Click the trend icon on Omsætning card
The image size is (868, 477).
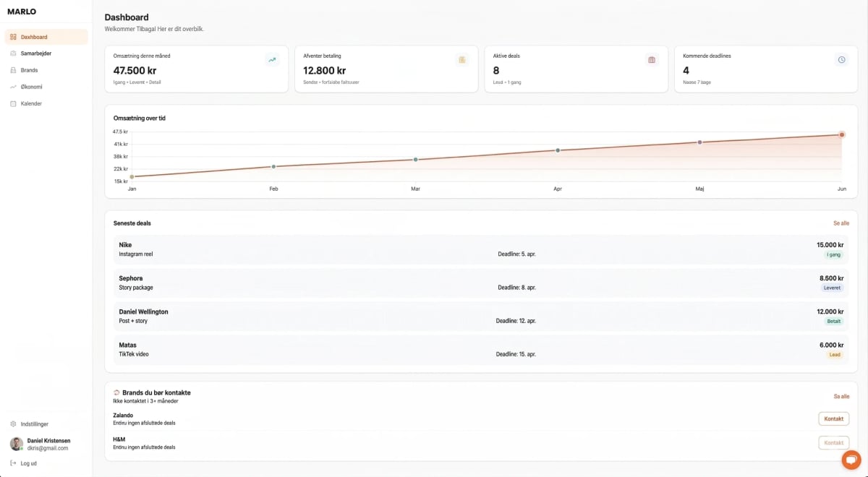(x=273, y=60)
